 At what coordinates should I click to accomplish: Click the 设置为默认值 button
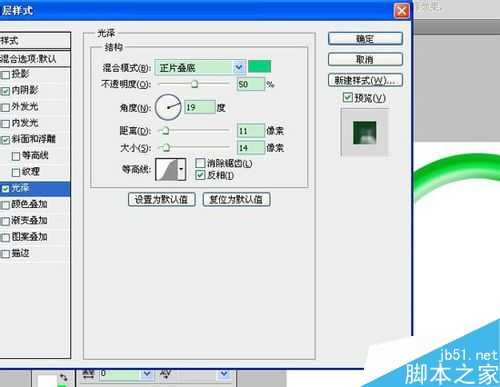pyautogui.click(x=162, y=200)
